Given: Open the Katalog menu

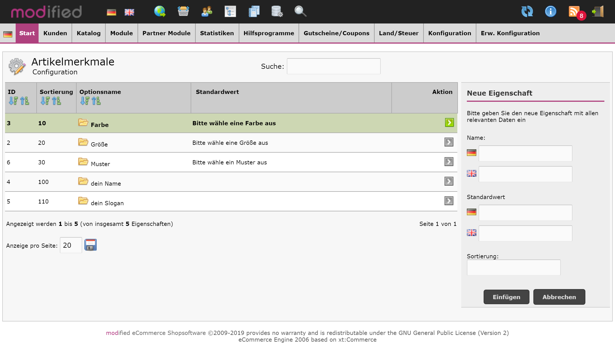Looking at the screenshot, I should point(89,33).
